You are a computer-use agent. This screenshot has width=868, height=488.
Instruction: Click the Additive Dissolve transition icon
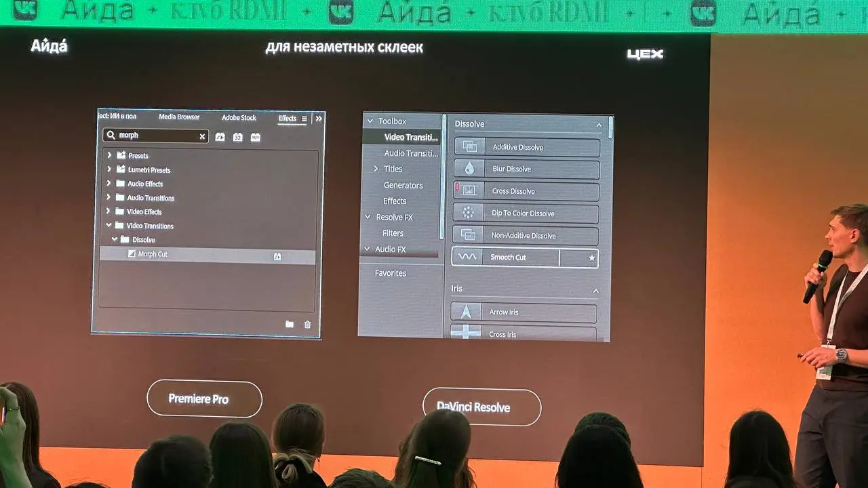pyautogui.click(x=469, y=147)
